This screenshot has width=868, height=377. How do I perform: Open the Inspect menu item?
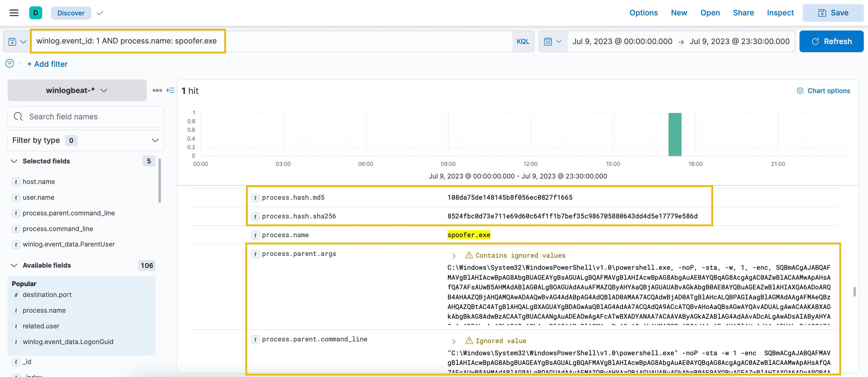coord(780,13)
